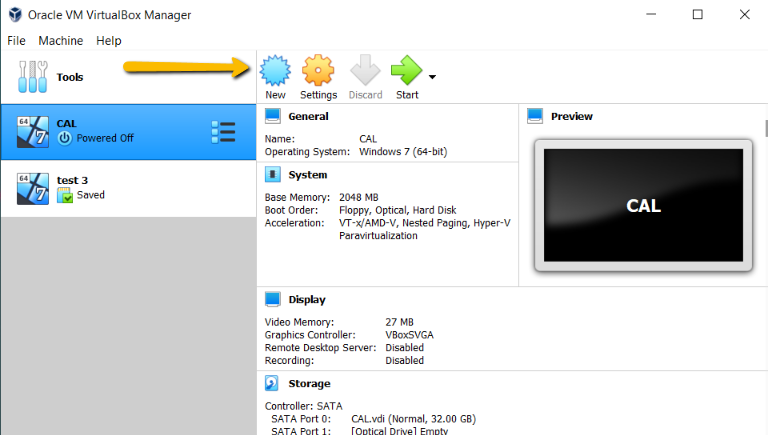Click the Preview heading
768x435 pixels.
(x=572, y=116)
